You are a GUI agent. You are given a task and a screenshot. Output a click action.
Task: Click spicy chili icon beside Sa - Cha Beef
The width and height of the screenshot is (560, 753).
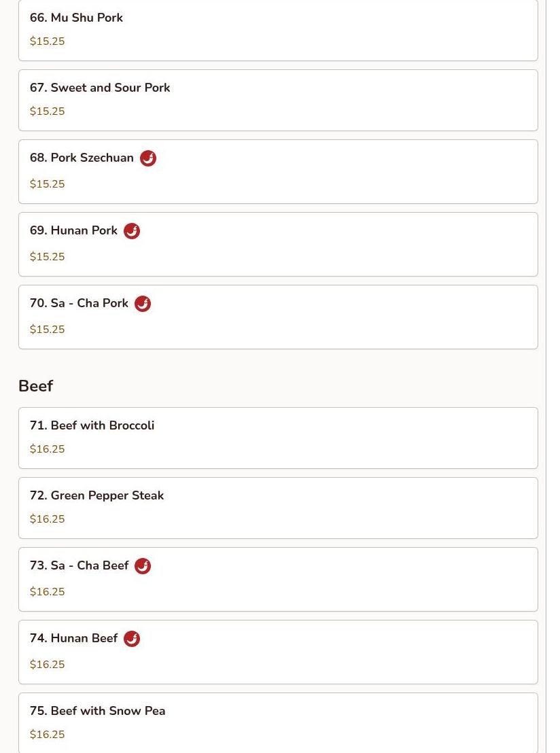143,566
